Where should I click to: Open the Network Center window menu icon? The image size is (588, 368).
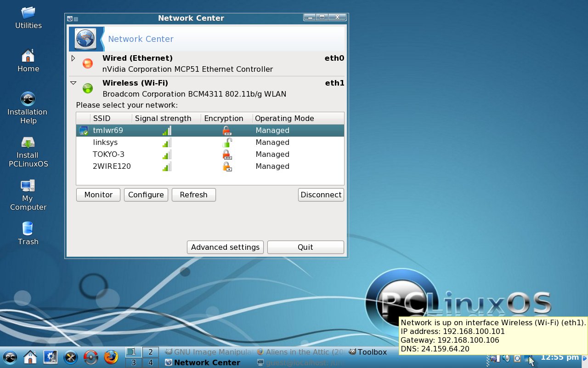[x=69, y=18]
